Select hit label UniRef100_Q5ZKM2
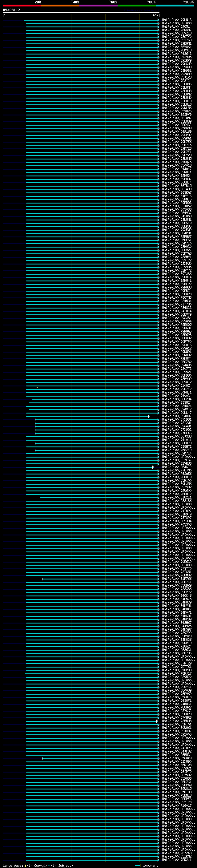The height and width of the screenshot is (868, 197). [x=177, y=856]
